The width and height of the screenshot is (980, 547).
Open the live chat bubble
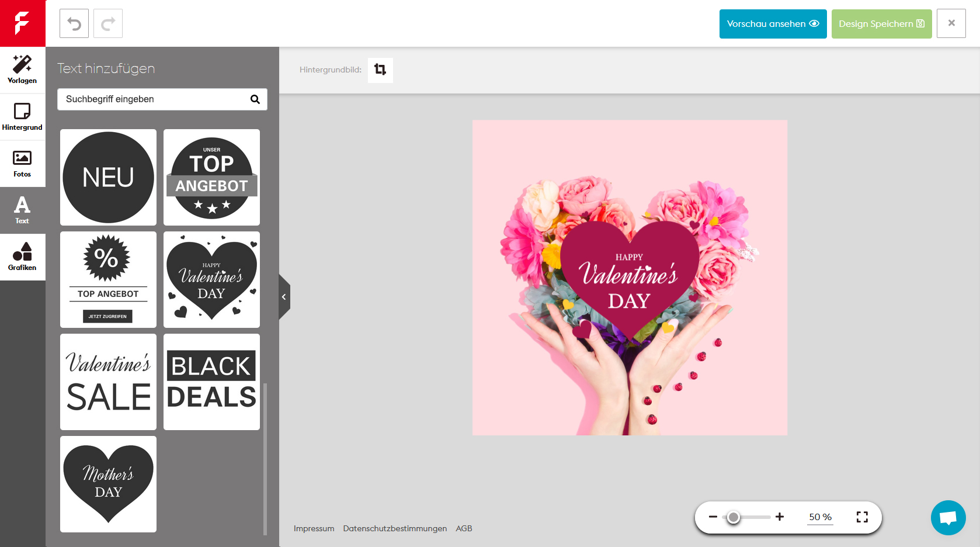click(948, 518)
